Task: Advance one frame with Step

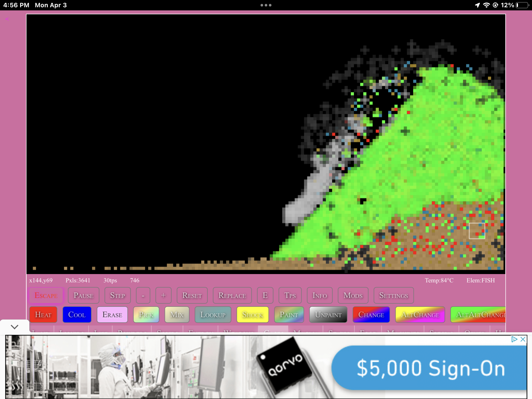Action: (x=117, y=295)
